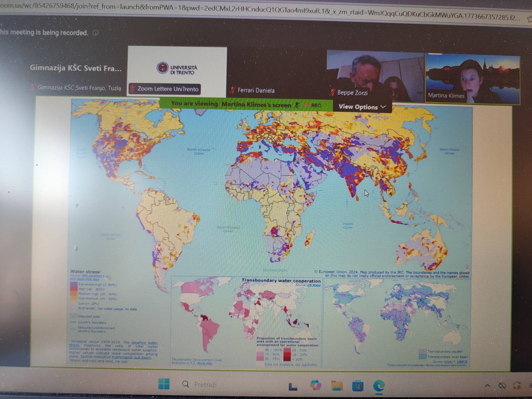Click the 'hydrological sub-basin' link
Image resolution: width=532 pixels, height=399 pixels.
click(x=131, y=357)
